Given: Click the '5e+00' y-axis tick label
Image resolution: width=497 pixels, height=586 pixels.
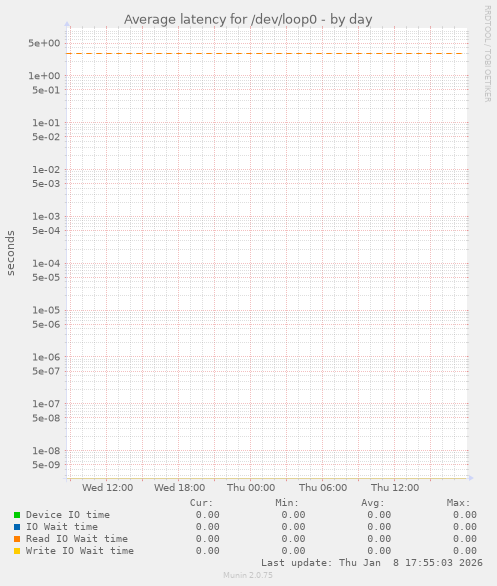Looking at the screenshot, I should [44, 43].
